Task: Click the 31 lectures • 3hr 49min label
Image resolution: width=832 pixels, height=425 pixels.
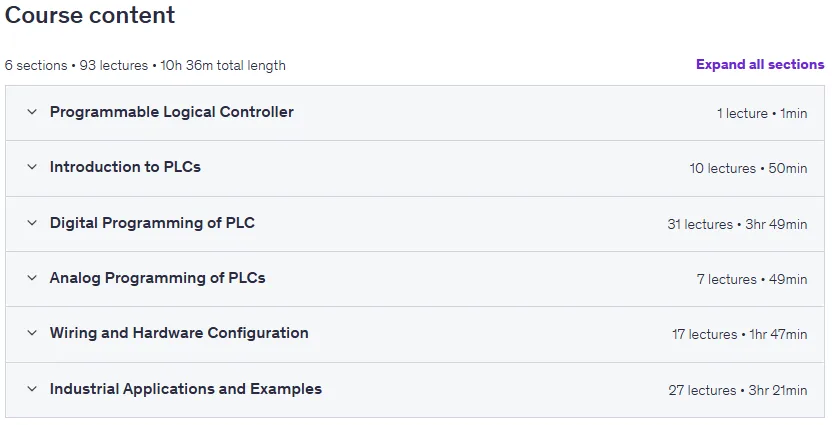Action: 737,224
